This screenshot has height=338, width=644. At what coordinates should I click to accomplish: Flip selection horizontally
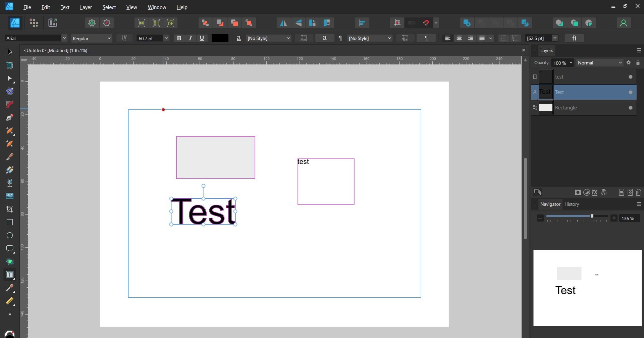click(x=283, y=23)
